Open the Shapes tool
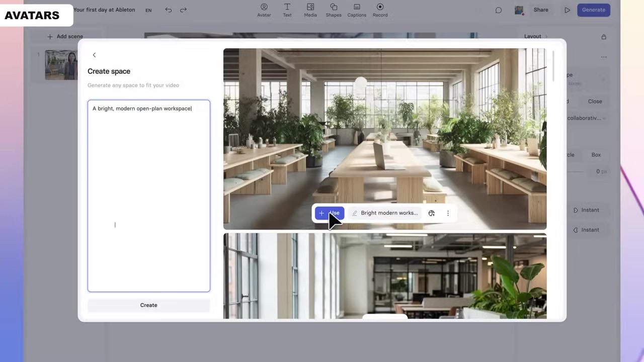 (x=334, y=10)
